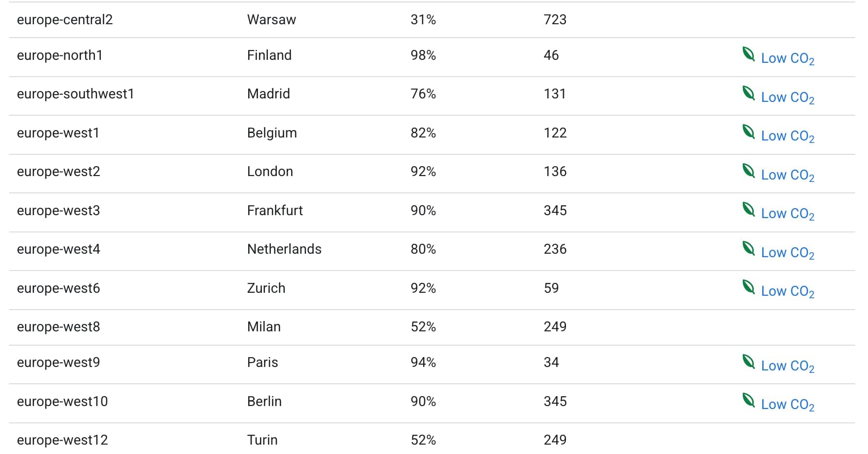Open the Low CO2 link for europe-west9
Viewport: 868px width, 454px height.
pyautogui.click(x=787, y=366)
